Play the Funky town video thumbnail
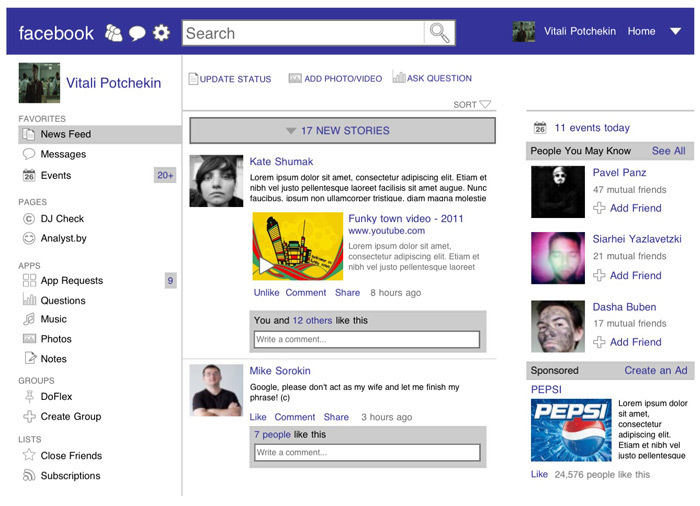Image resolution: width=700 pixels, height=506 pixels. point(298,247)
